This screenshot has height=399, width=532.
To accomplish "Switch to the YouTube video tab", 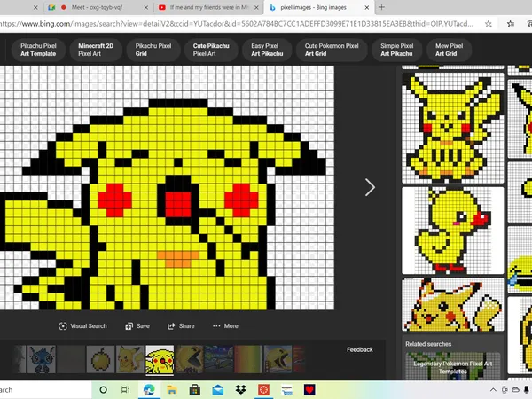I will click(208, 7).
